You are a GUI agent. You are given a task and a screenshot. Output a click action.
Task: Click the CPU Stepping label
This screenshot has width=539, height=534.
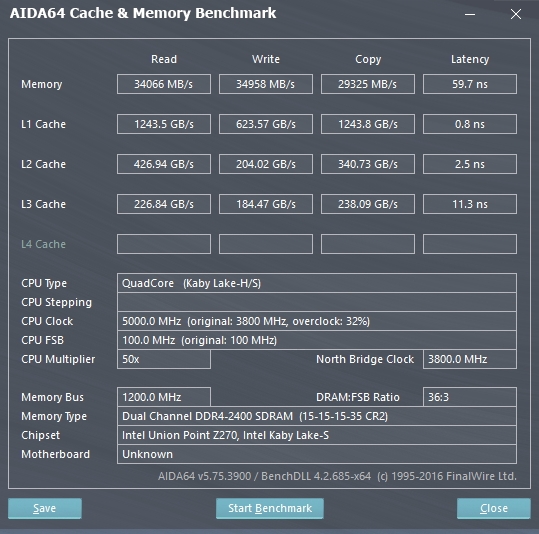pos(57,302)
